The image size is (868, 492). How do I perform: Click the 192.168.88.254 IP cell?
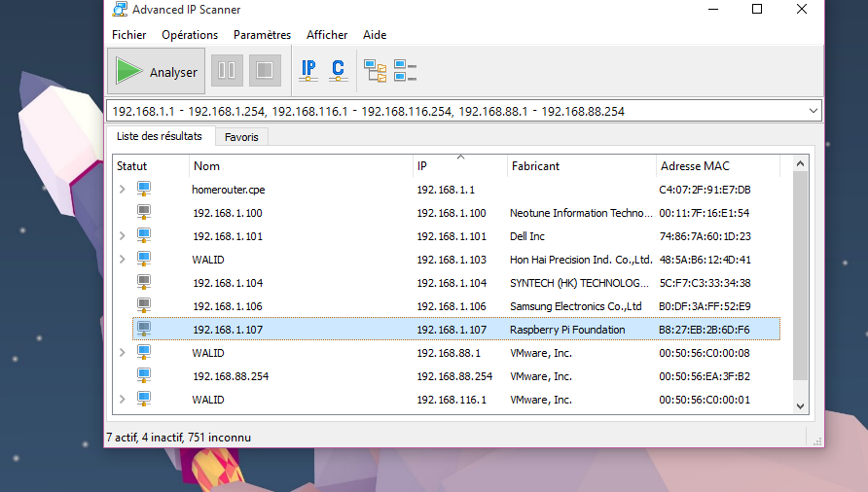[x=454, y=376]
